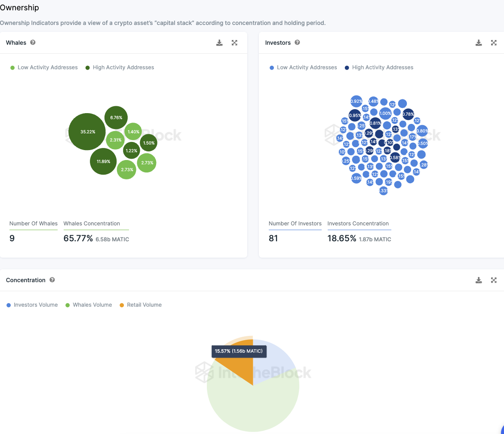Toggle Investors Low Activity Addresses legend
Screen dimensions: 504x434
pos(303,68)
